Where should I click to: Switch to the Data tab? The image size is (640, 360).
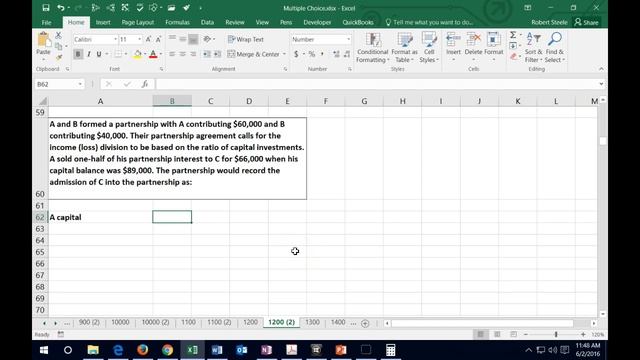click(x=207, y=22)
